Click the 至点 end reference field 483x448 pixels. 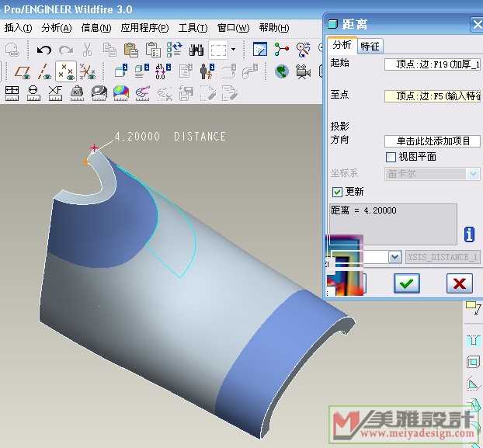click(433, 96)
